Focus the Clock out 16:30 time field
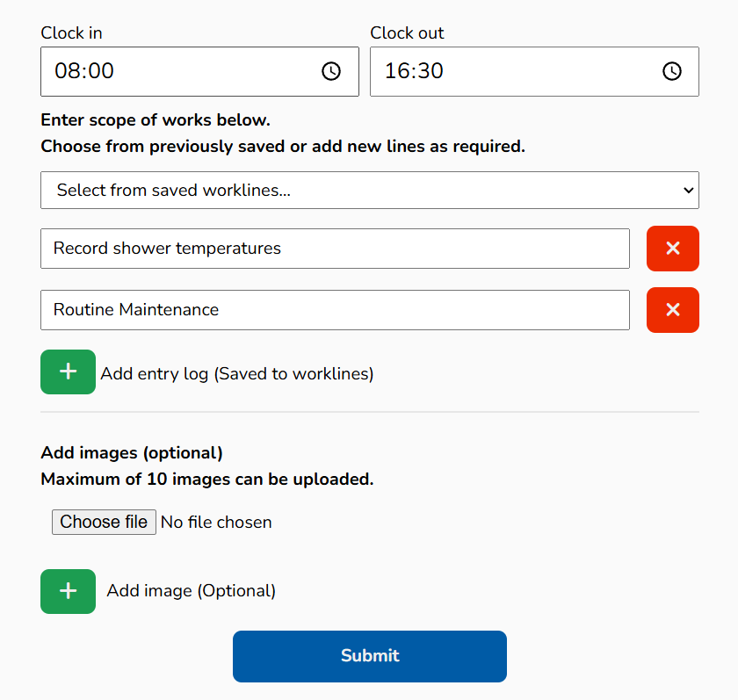The image size is (738, 700). (510, 71)
